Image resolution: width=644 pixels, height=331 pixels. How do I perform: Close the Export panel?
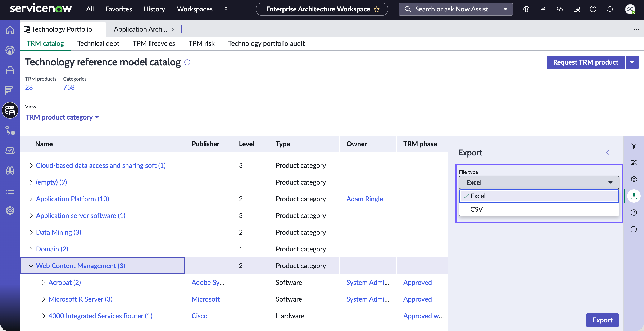(607, 153)
